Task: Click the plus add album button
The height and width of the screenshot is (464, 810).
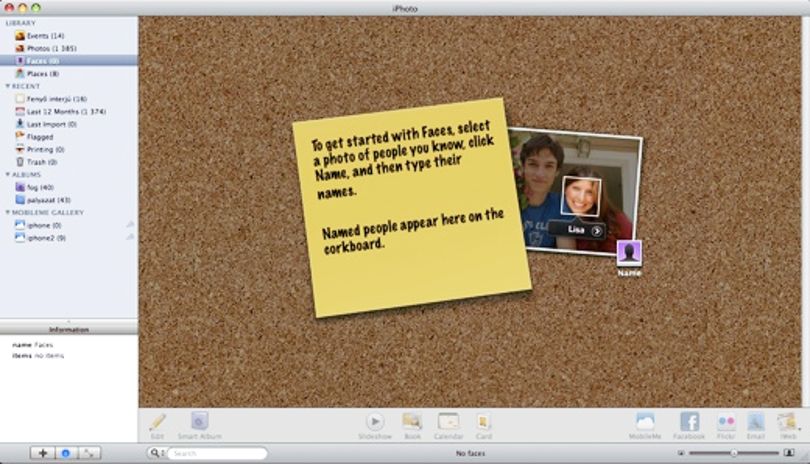Action: (x=42, y=453)
